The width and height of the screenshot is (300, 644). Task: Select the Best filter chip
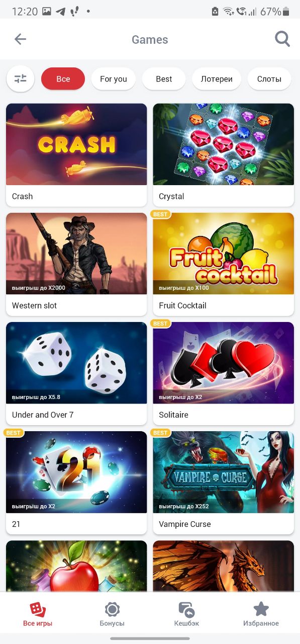coord(164,79)
